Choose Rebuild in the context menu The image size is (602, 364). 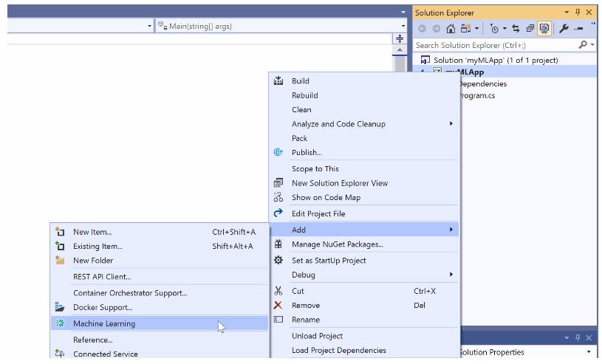click(365, 95)
